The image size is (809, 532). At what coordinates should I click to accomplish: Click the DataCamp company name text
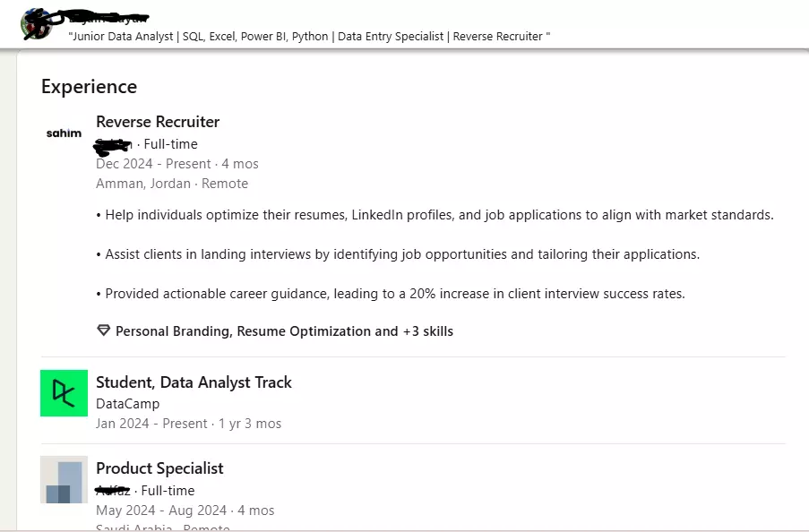point(127,404)
